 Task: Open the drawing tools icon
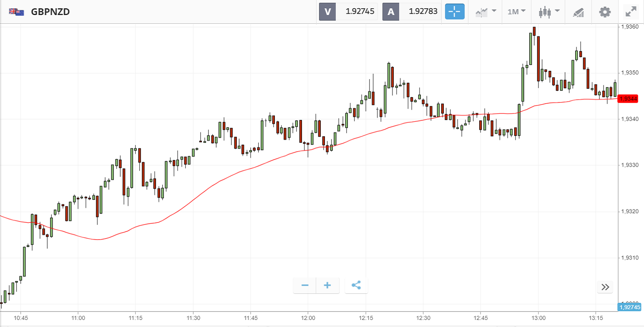tap(579, 12)
